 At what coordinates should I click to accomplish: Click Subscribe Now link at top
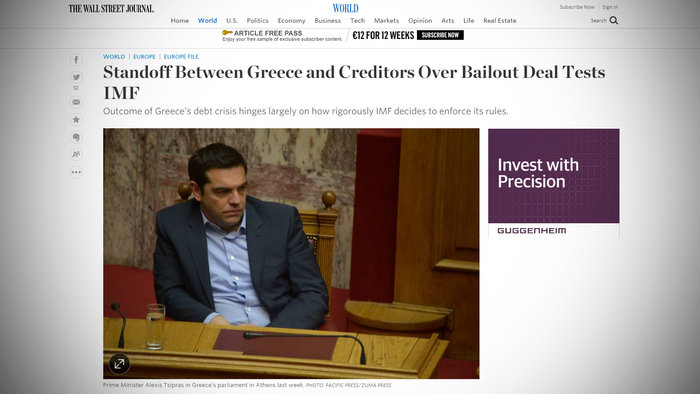(x=577, y=7)
